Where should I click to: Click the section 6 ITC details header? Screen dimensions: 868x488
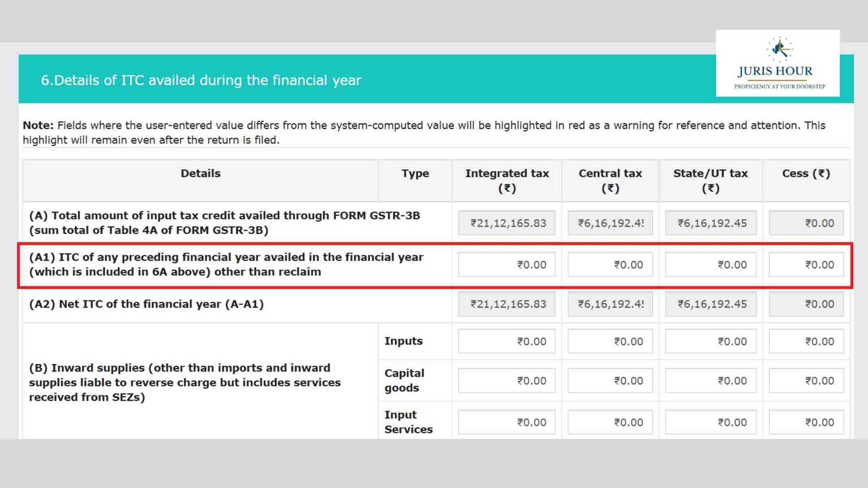pos(201,80)
